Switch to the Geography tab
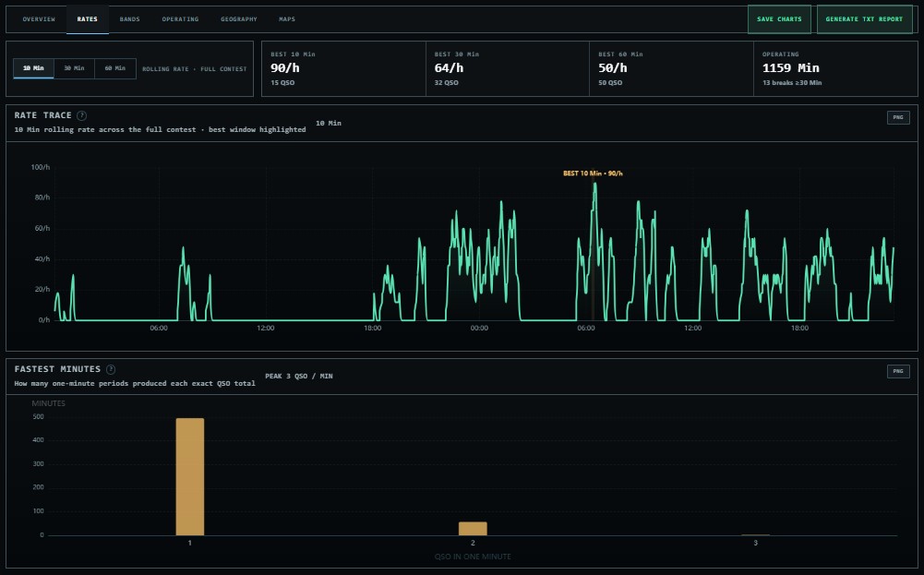Viewport: 924px width, 575px height. (239, 19)
